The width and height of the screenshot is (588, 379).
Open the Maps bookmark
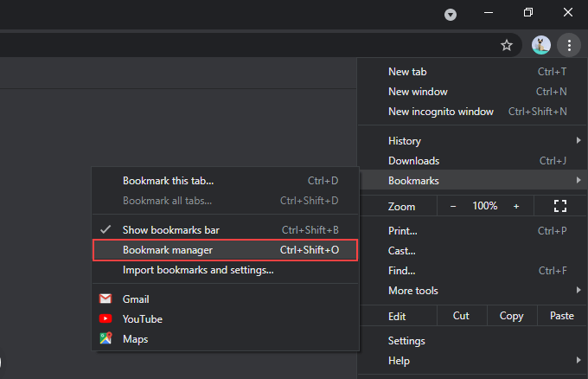135,339
